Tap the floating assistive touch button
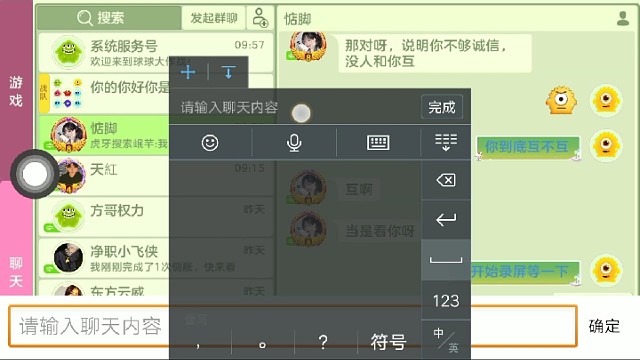The width and height of the screenshot is (640, 360). [x=35, y=174]
